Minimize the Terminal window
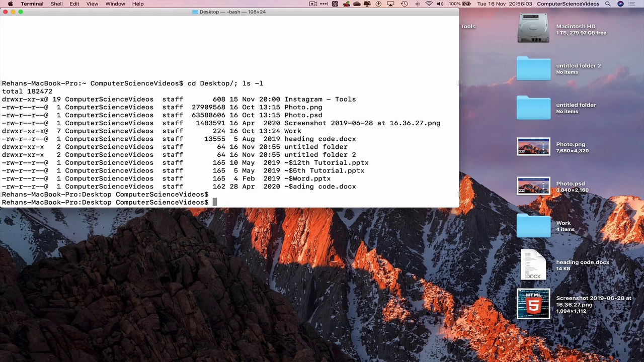The width and height of the screenshot is (644, 362). click(13, 12)
